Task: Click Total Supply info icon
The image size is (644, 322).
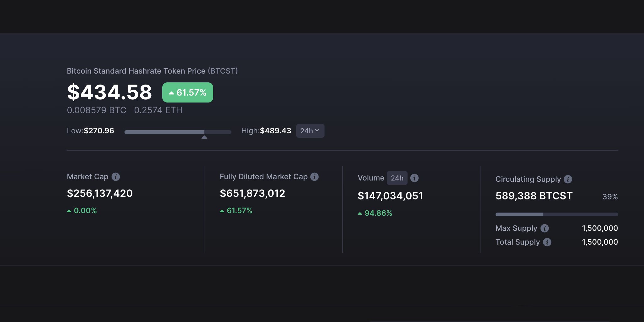Action: click(547, 242)
